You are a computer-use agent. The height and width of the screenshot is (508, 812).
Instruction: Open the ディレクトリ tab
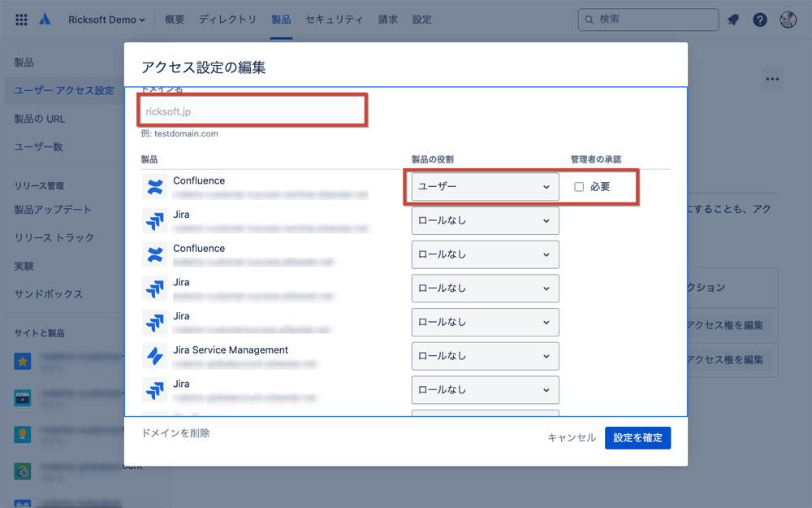point(228,20)
